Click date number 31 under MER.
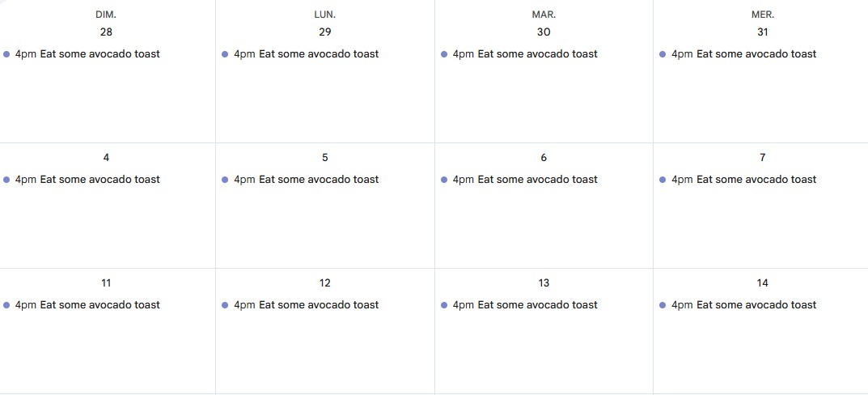The height and width of the screenshot is (395, 868). coord(763,32)
